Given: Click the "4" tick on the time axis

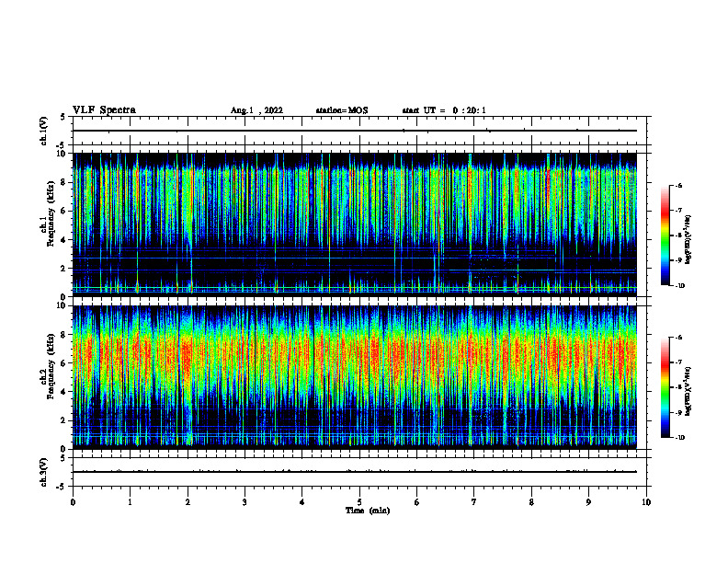Looking at the screenshot, I should pos(302,502).
